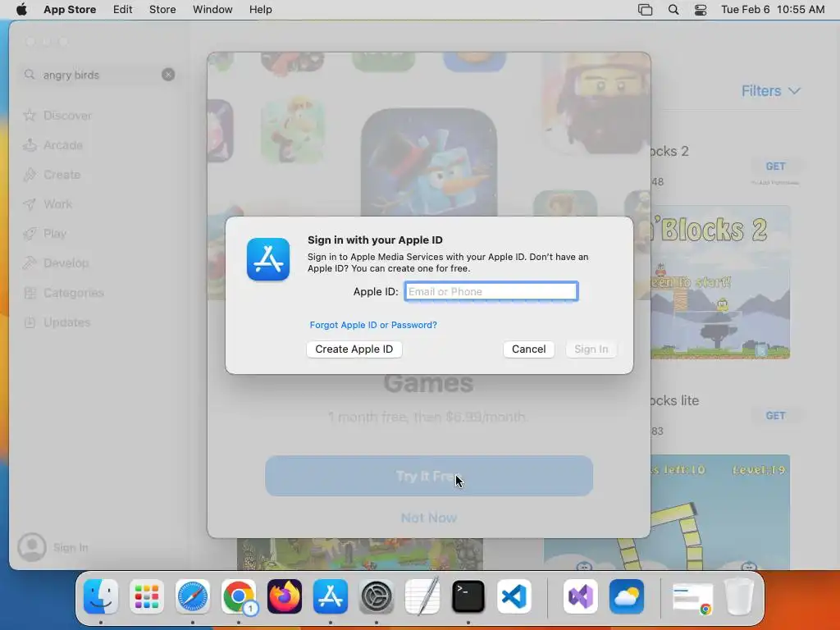
Task: Click the Sign In dialog button
Action: (x=591, y=349)
